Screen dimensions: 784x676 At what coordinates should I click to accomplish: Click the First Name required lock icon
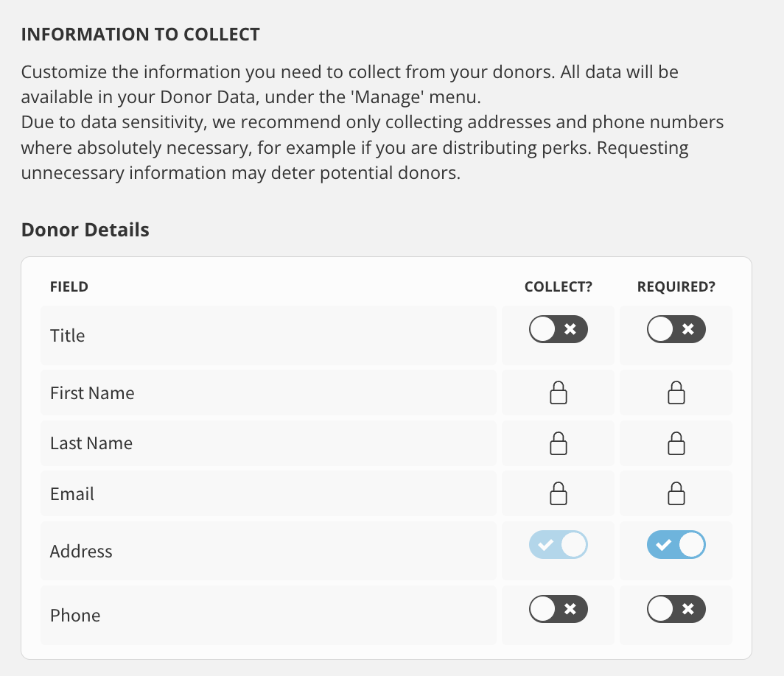pos(676,392)
